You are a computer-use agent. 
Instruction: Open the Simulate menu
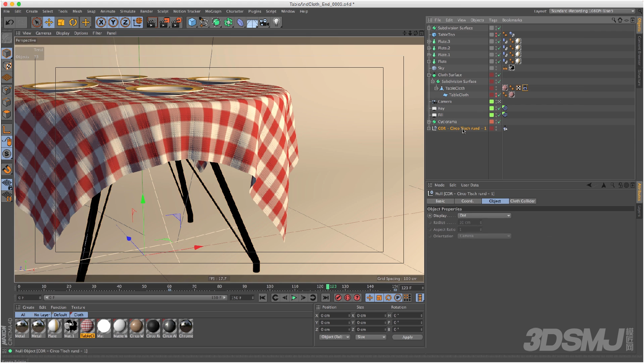pyautogui.click(x=128, y=11)
